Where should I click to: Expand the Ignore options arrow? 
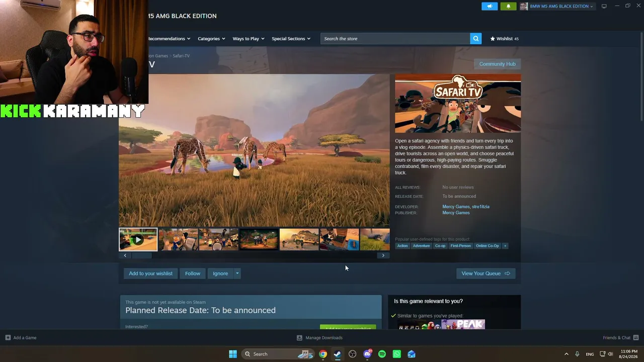click(x=237, y=274)
